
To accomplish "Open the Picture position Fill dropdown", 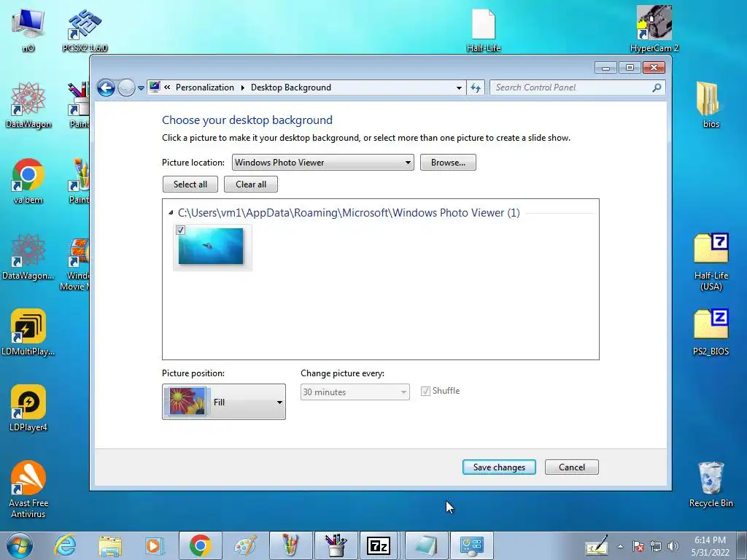I will (x=224, y=402).
